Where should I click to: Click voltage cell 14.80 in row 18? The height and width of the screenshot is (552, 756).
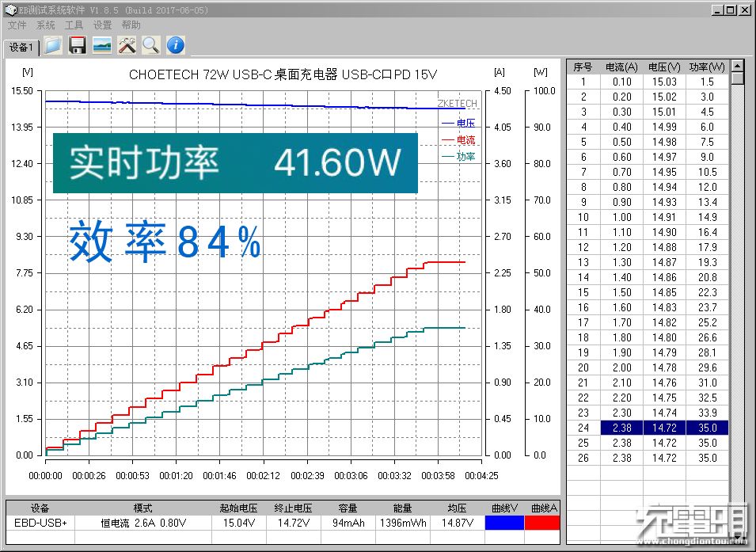tap(664, 337)
